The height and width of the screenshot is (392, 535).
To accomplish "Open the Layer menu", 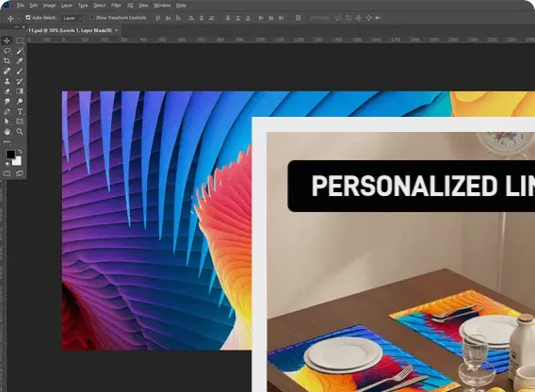I will [x=67, y=5].
